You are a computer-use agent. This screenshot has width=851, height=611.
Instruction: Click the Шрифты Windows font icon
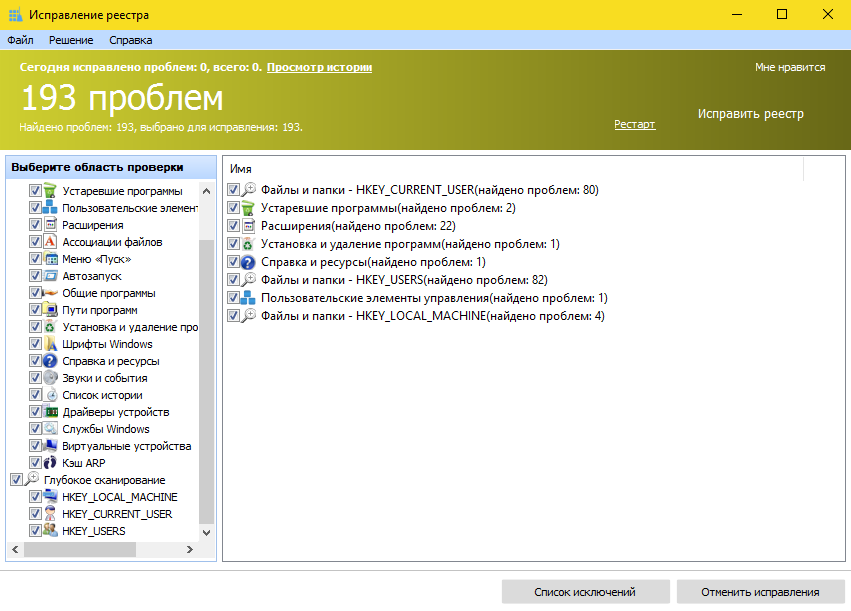(50, 343)
